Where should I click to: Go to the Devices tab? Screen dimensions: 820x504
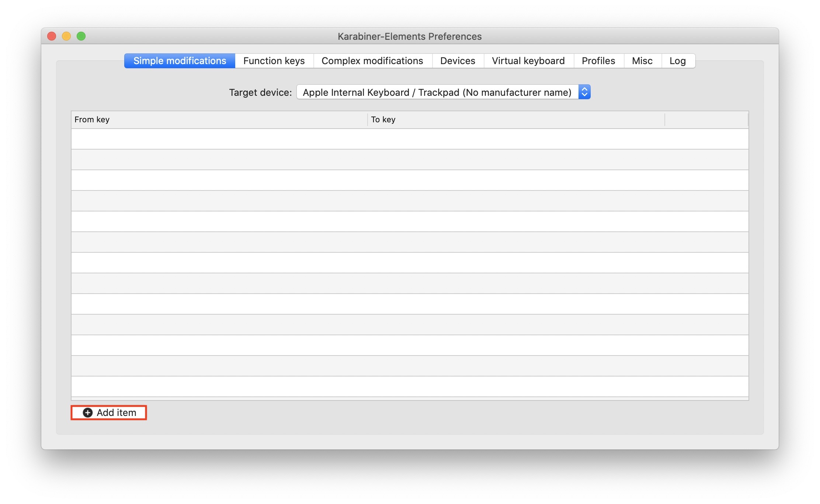pyautogui.click(x=458, y=61)
